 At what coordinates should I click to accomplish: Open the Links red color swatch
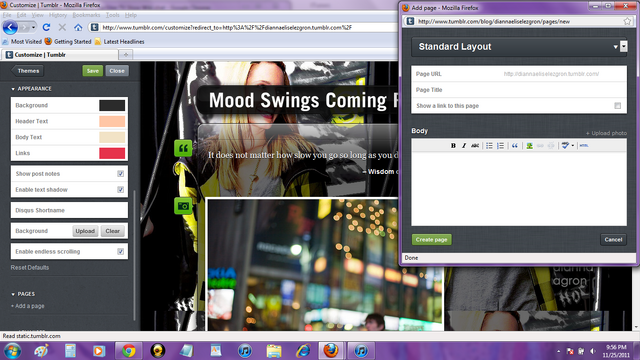(x=112, y=153)
